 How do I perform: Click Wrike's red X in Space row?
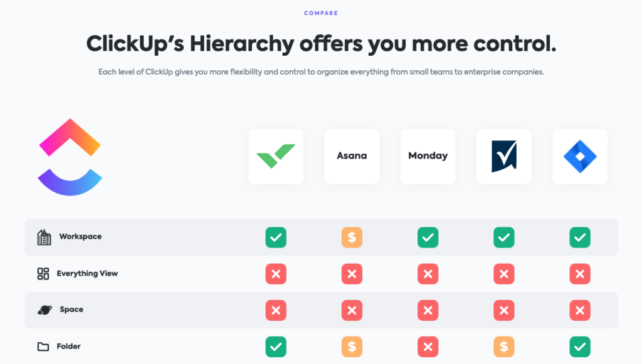coord(276,310)
